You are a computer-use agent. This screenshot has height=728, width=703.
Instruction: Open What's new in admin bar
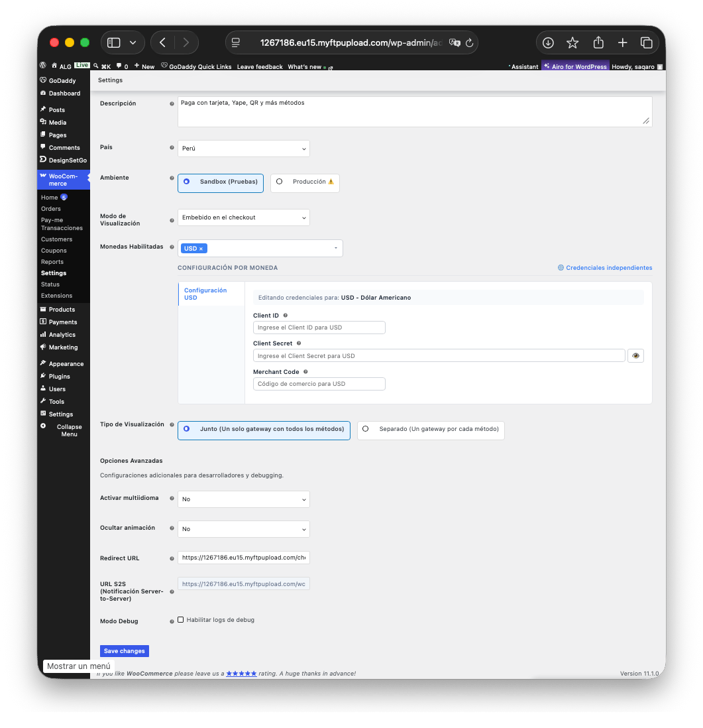pos(309,67)
